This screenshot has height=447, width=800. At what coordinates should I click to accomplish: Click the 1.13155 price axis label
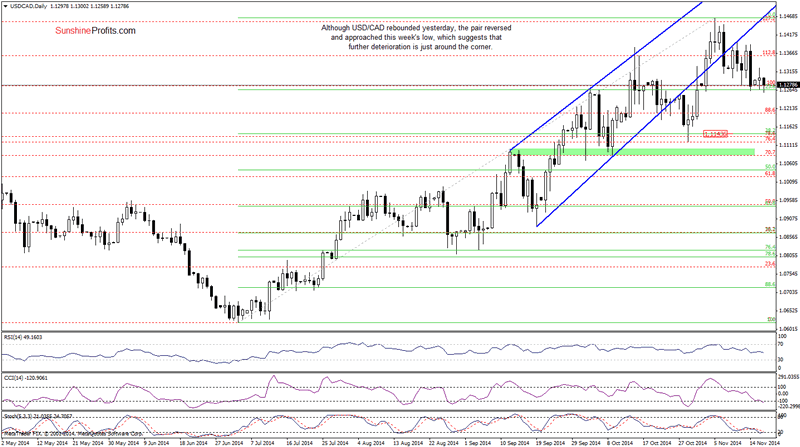pos(788,71)
